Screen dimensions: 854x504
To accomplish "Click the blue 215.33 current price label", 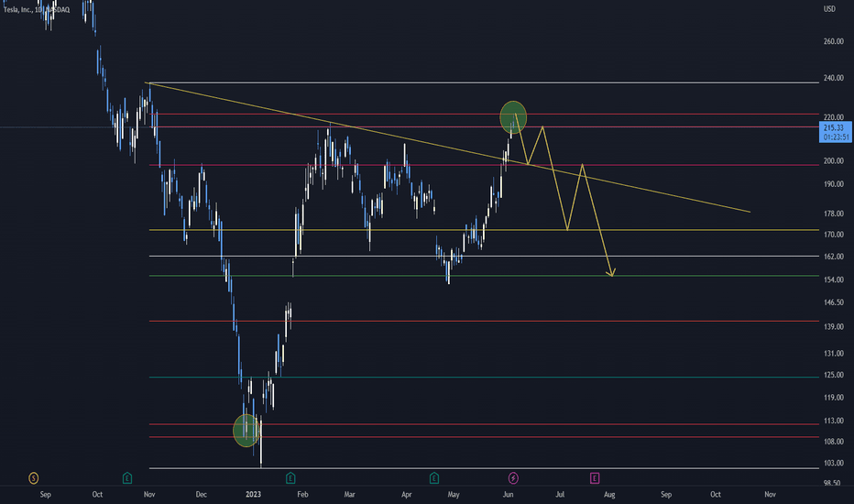I will pyautogui.click(x=836, y=132).
